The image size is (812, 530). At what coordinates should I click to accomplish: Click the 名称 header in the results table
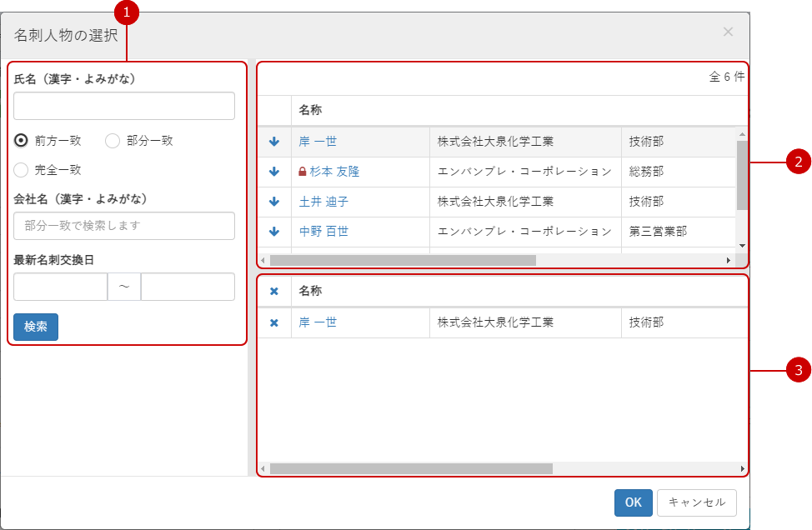pos(310,110)
